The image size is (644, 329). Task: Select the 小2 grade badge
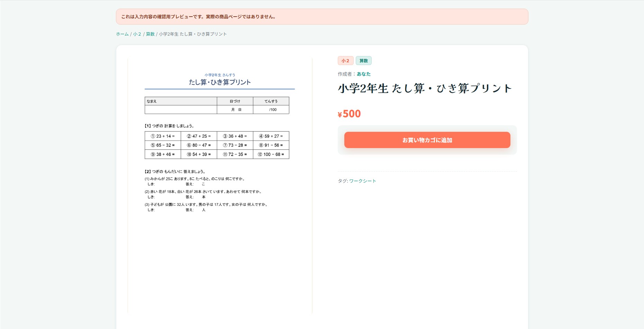[x=345, y=61]
